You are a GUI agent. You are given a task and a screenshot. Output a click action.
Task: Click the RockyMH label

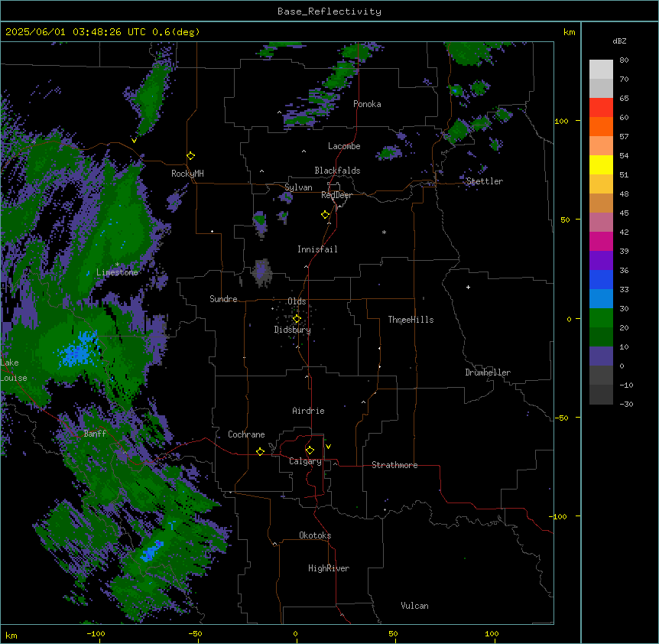[x=187, y=174]
